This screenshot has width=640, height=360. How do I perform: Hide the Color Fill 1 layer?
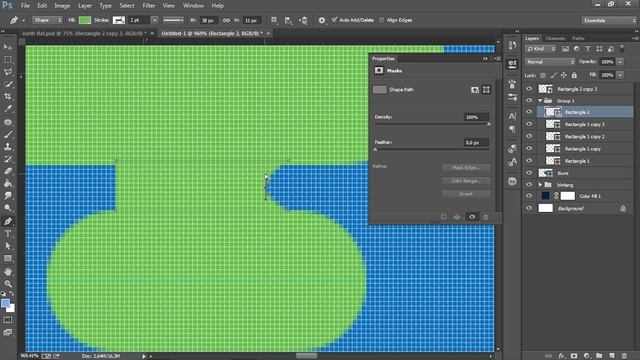pos(529,196)
